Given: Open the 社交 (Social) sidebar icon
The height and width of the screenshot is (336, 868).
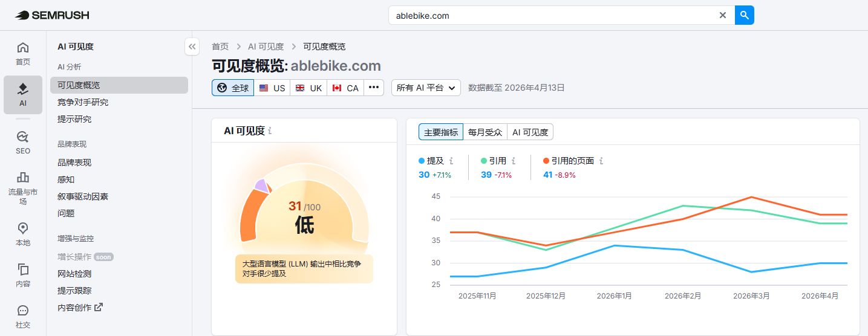Looking at the screenshot, I should [x=23, y=317].
